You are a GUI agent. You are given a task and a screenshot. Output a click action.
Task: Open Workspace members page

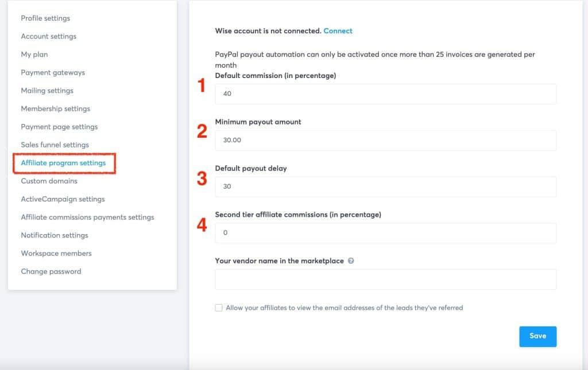coord(56,253)
